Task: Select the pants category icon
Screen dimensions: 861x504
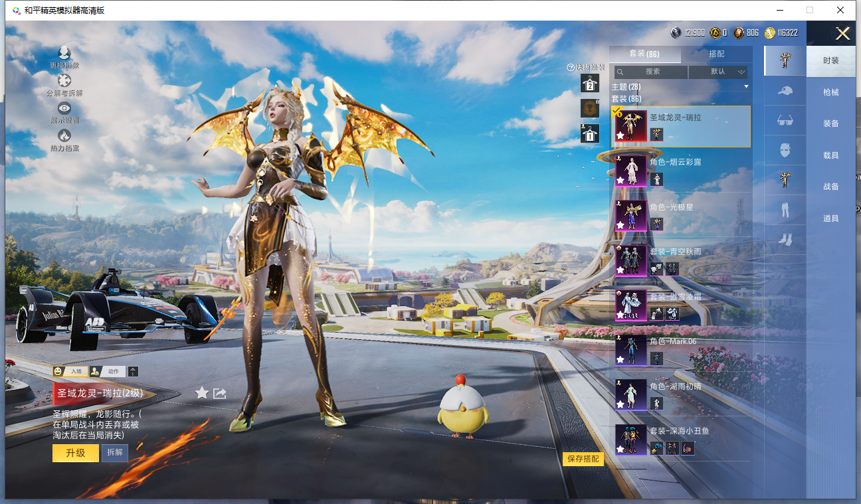Action: (x=785, y=210)
